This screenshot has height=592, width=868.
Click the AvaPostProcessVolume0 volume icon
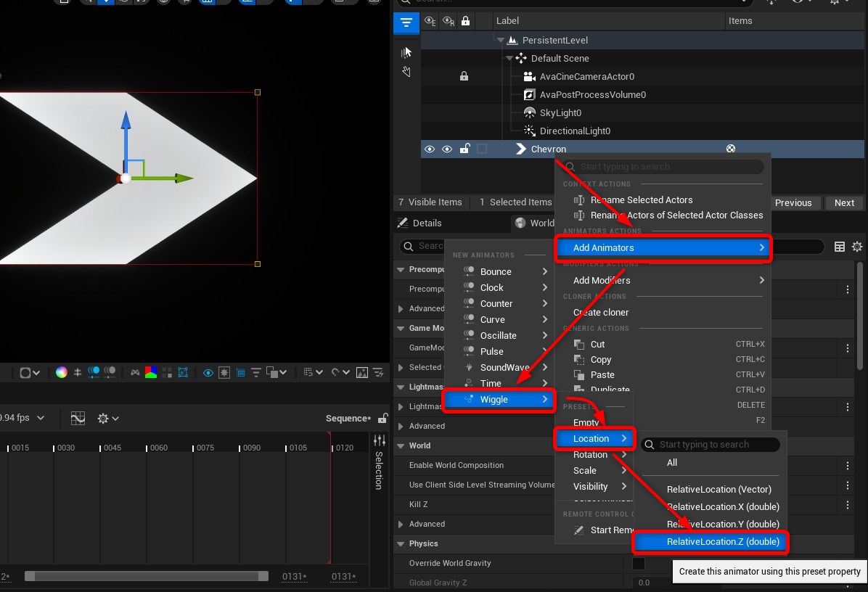529,94
